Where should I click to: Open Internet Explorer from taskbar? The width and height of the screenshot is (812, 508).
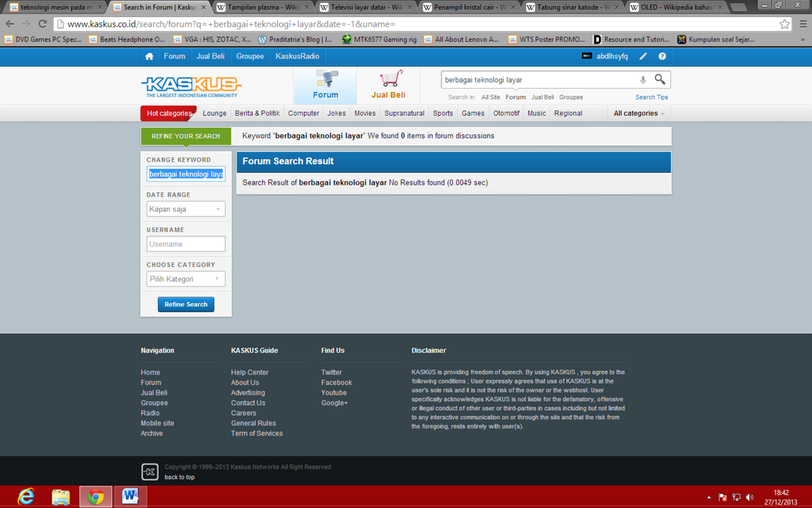click(26, 497)
